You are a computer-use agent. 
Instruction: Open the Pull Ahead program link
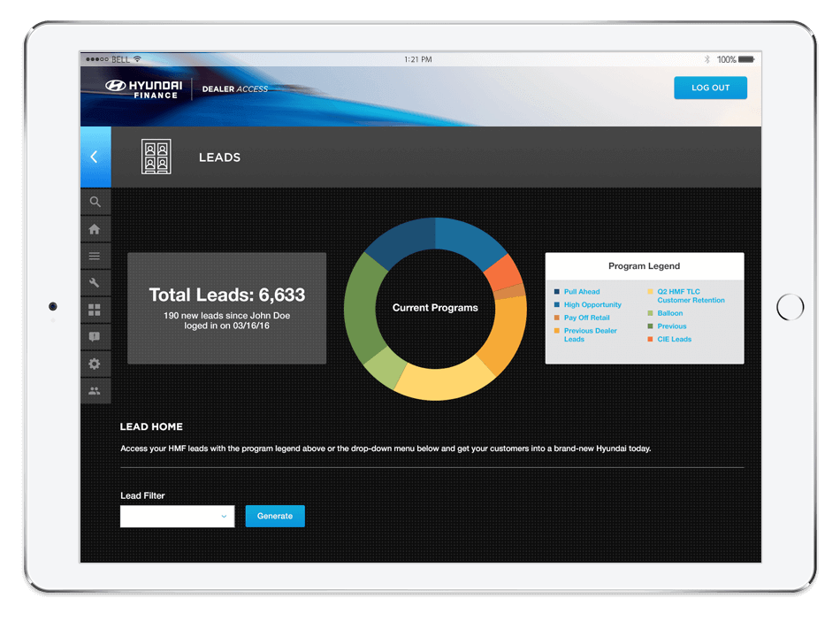582,292
